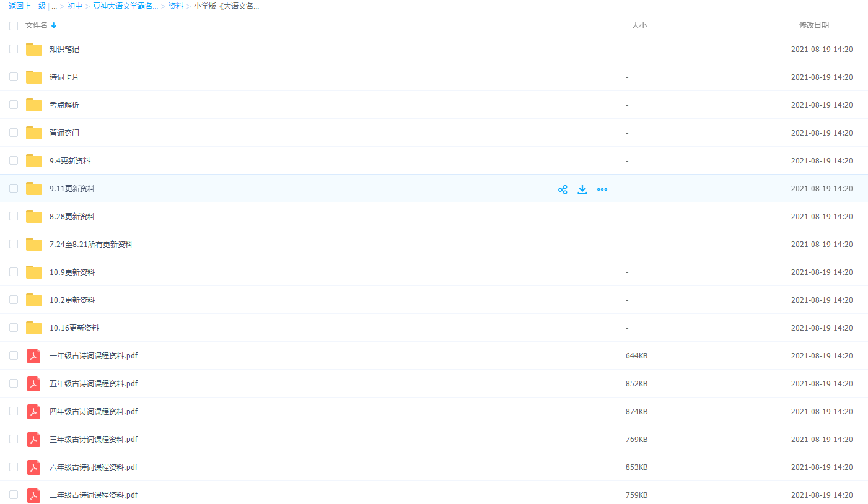868x504 pixels.
Task: Click the download icon on 9.11更新资料 row
Action: [582, 189]
